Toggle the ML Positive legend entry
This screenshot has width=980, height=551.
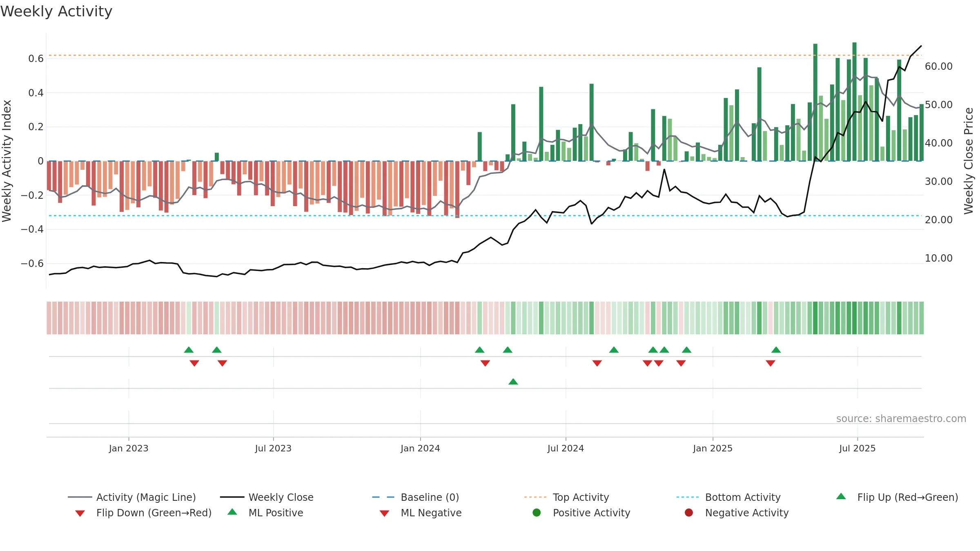(265, 513)
